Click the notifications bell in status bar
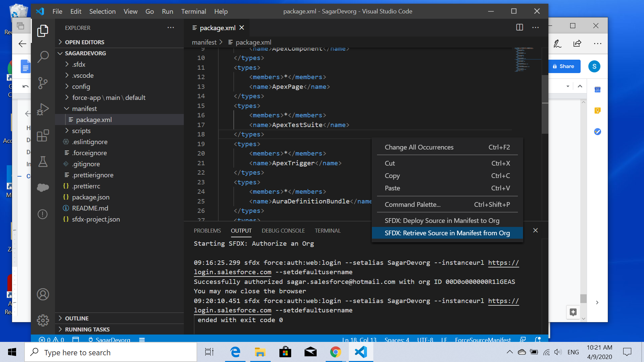 [538, 340]
